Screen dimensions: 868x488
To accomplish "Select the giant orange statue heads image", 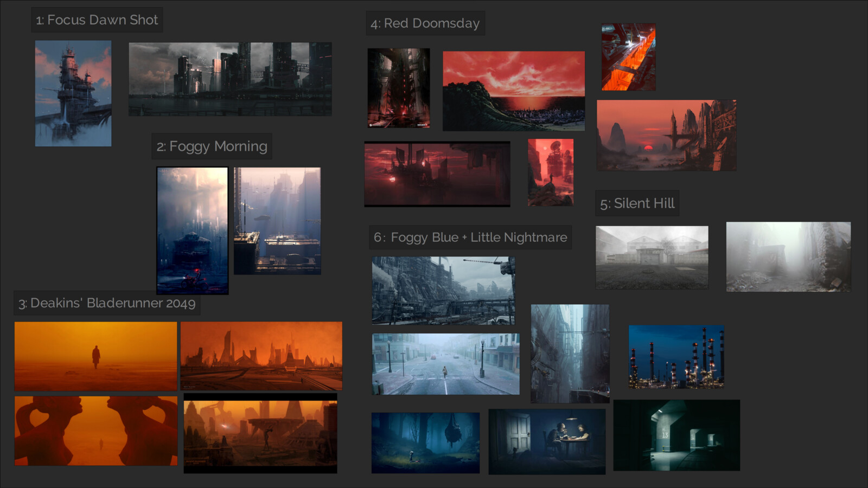I will coord(96,431).
